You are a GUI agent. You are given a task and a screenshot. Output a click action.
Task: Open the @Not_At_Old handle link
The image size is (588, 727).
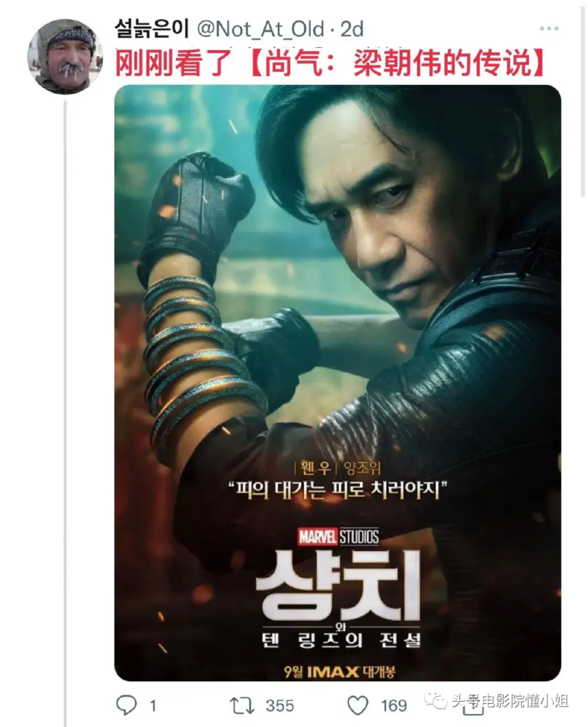(x=260, y=30)
